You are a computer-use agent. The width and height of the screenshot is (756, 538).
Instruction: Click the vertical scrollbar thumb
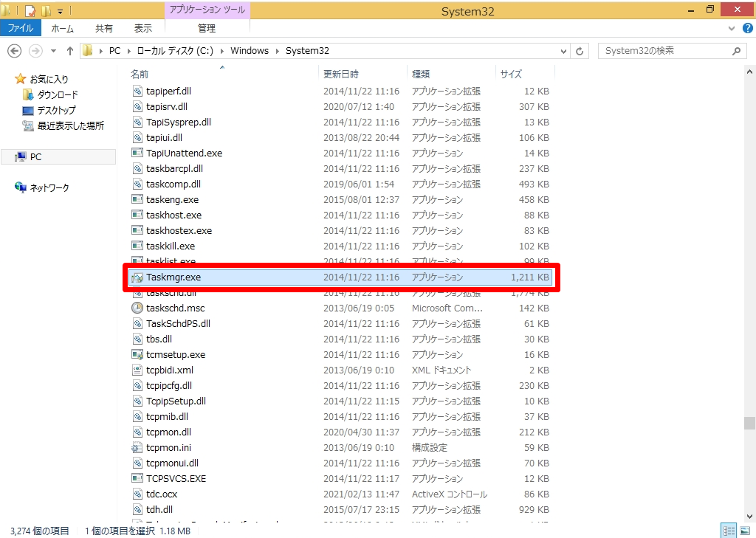click(x=749, y=423)
